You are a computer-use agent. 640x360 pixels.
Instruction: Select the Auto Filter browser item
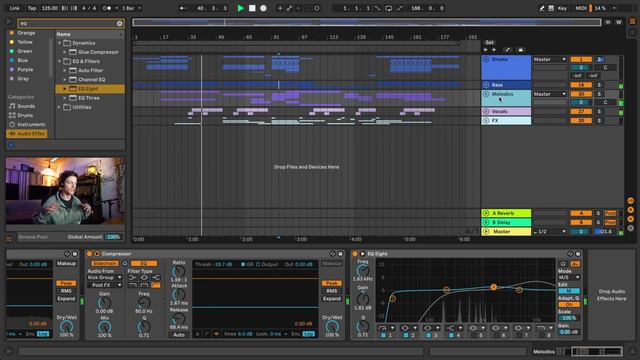coord(91,71)
